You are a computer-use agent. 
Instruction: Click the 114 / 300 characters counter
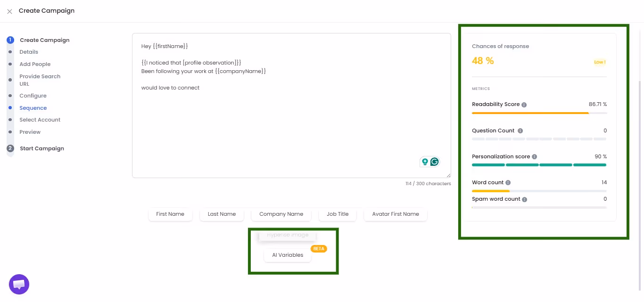[x=428, y=184]
